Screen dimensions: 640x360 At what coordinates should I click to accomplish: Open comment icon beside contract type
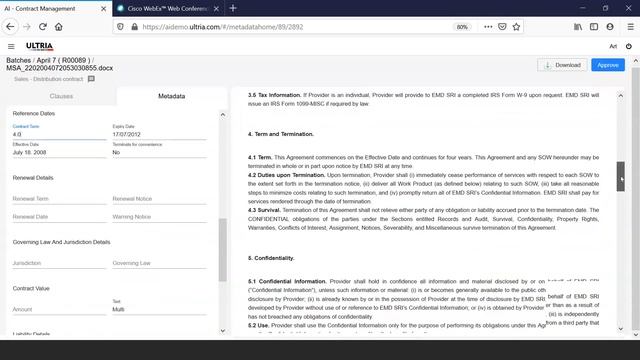[91, 79]
